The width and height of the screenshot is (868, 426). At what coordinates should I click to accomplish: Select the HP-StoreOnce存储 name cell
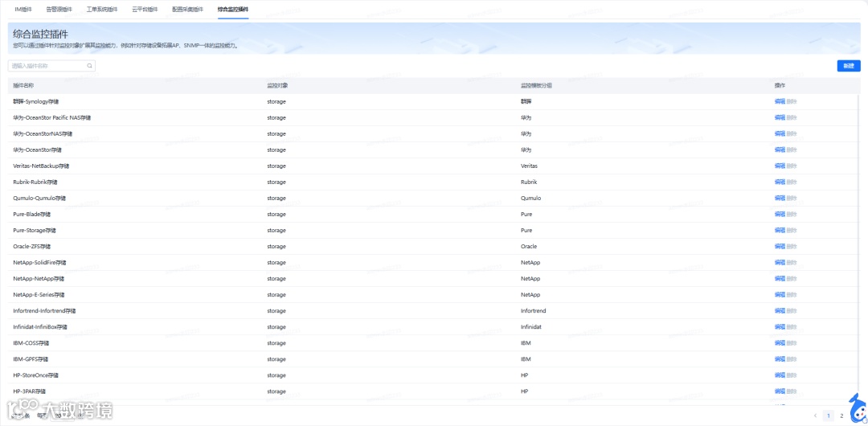35,375
